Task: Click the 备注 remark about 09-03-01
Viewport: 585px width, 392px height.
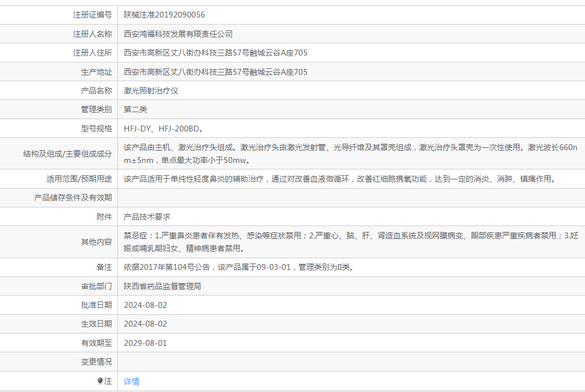Action: coord(238,267)
